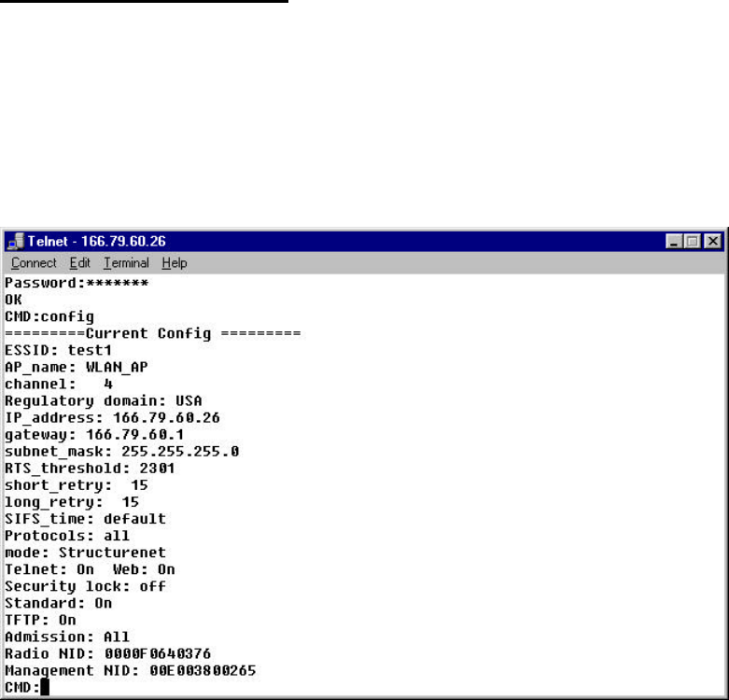Click the 'channel: 4' line
The width and height of the screenshot is (729, 700).
click(59, 384)
